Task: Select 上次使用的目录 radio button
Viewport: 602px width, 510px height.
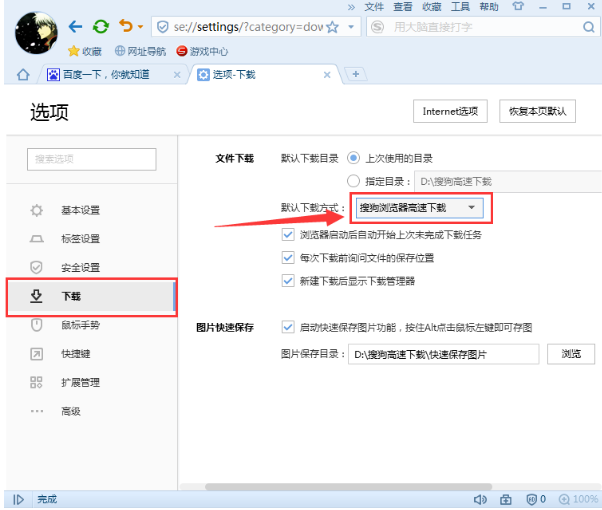Action: click(x=353, y=158)
